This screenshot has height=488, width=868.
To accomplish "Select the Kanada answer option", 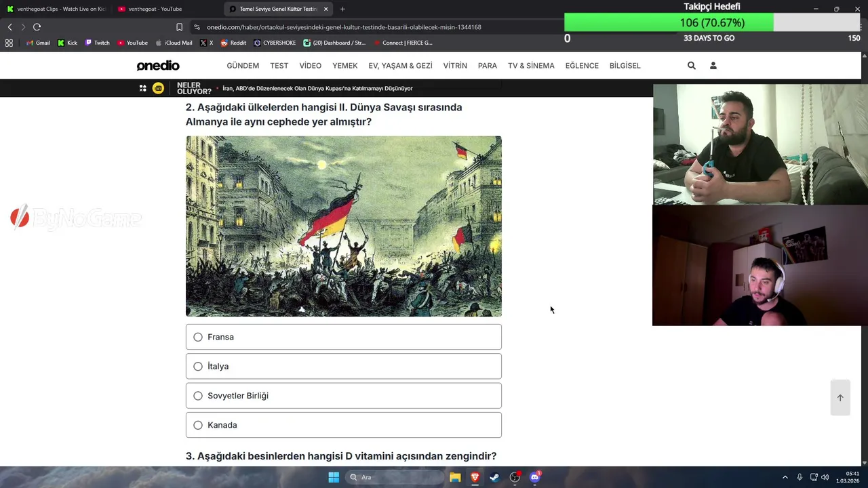I will click(x=344, y=425).
